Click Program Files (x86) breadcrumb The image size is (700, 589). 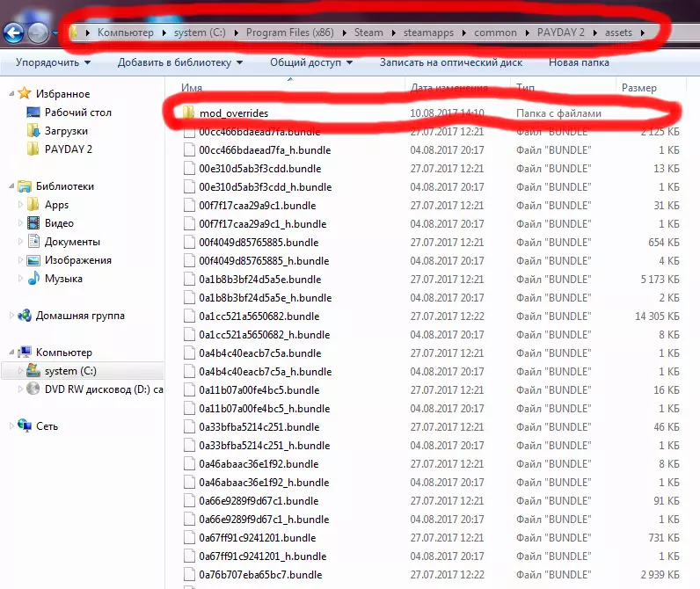coord(289,33)
